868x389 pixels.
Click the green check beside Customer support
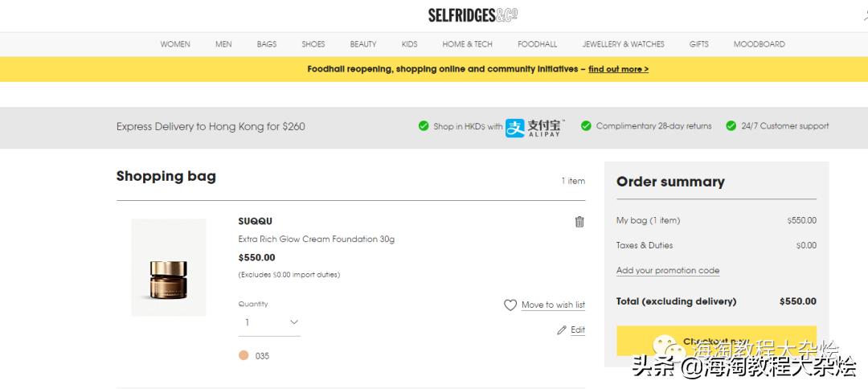(731, 126)
